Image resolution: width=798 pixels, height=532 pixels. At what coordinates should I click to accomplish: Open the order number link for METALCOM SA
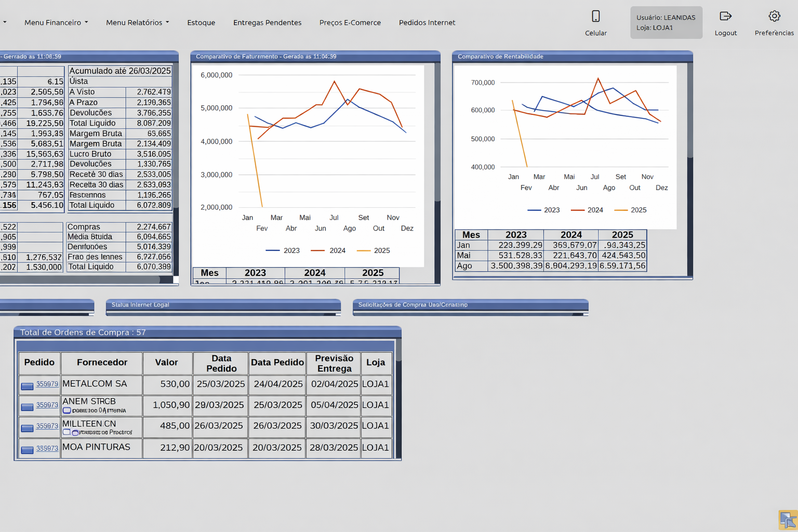pyautogui.click(x=47, y=384)
